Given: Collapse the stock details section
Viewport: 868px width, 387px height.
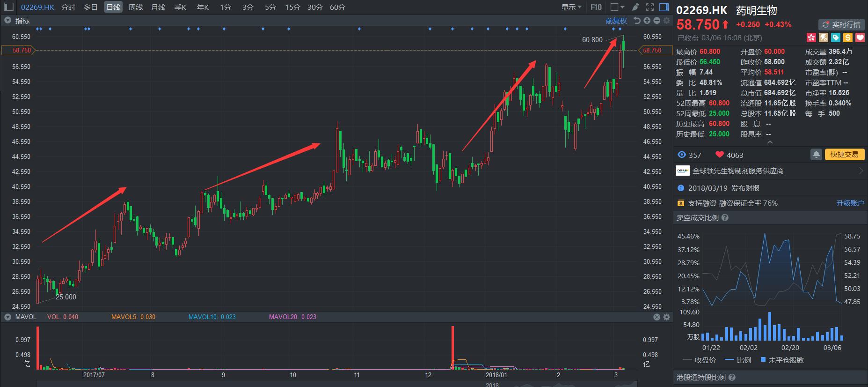Looking at the screenshot, I should click(x=770, y=142).
